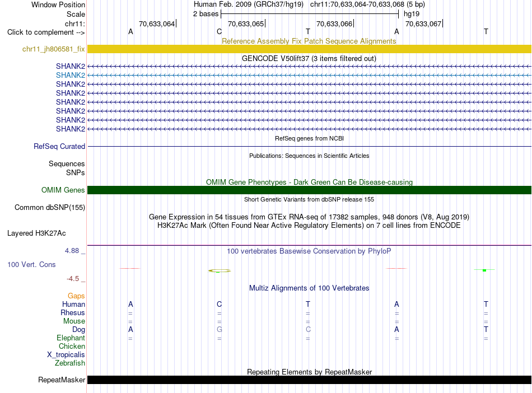Select the Chicken alignment row label
This screenshot has width=532, height=393.
point(72,346)
